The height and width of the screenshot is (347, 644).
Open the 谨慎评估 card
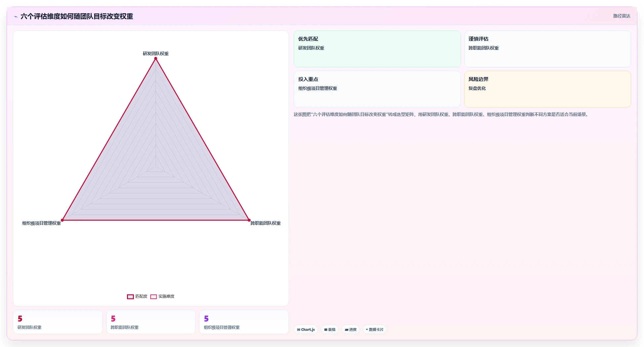pyautogui.click(x=547, y=49)
